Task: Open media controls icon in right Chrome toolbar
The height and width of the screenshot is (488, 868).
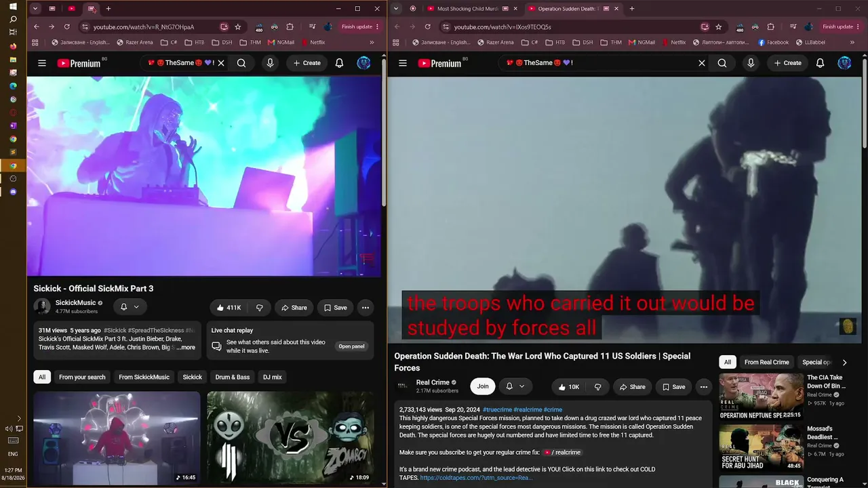Action: click(793, 27)
